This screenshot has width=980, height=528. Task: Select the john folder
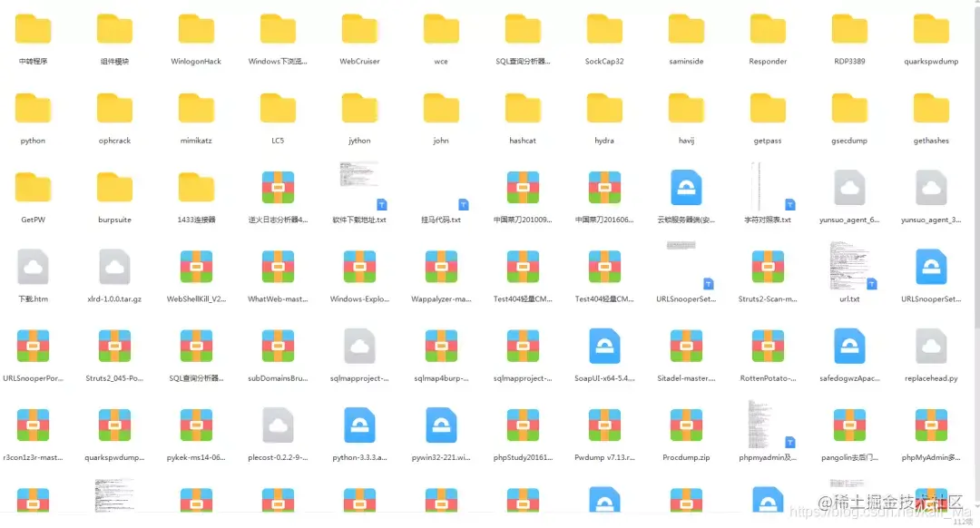point(441,109)
